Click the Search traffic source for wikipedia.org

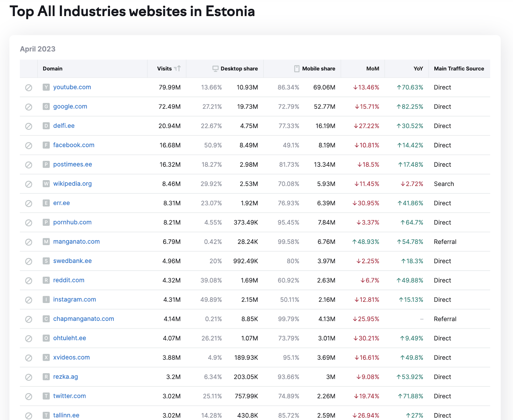(444, 184)
